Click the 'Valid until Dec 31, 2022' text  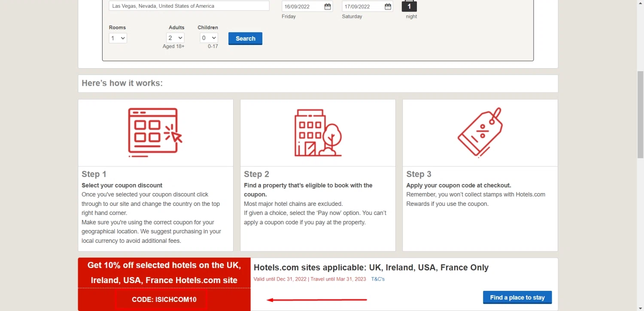pos(280,279)
